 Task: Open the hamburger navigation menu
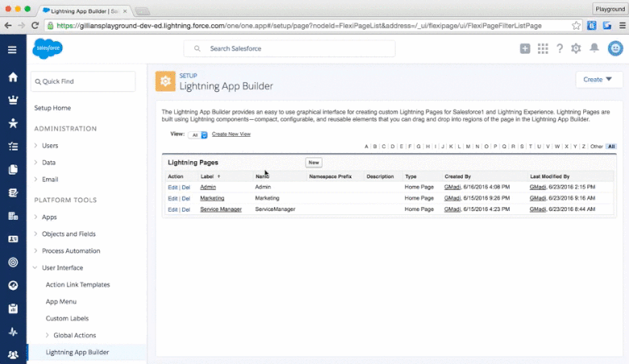[x=12, y=50]
